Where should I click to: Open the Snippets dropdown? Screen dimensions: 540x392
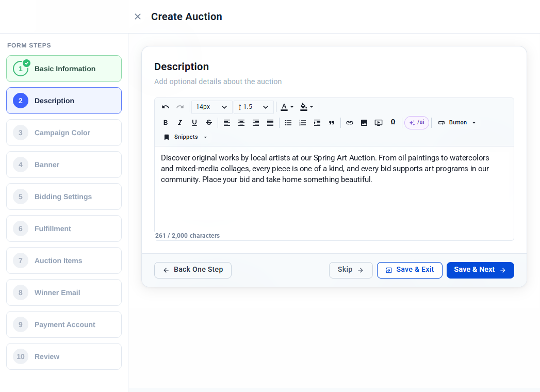[185, 137]
